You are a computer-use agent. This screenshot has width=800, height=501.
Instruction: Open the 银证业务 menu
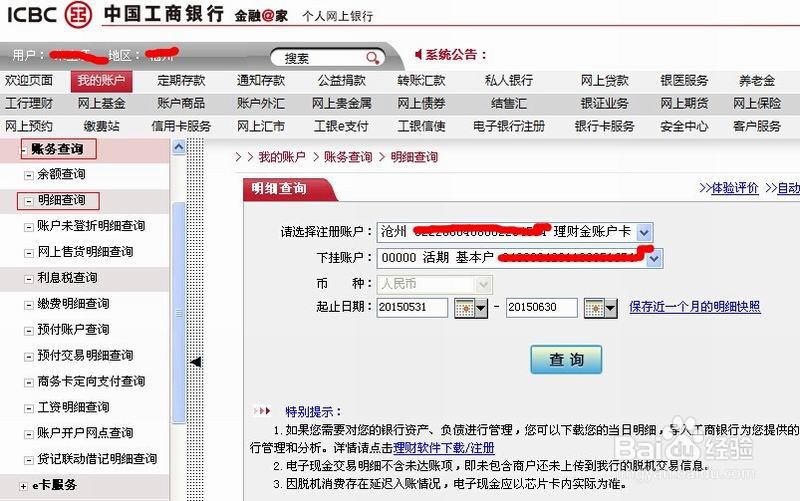(x=605, y=104)
